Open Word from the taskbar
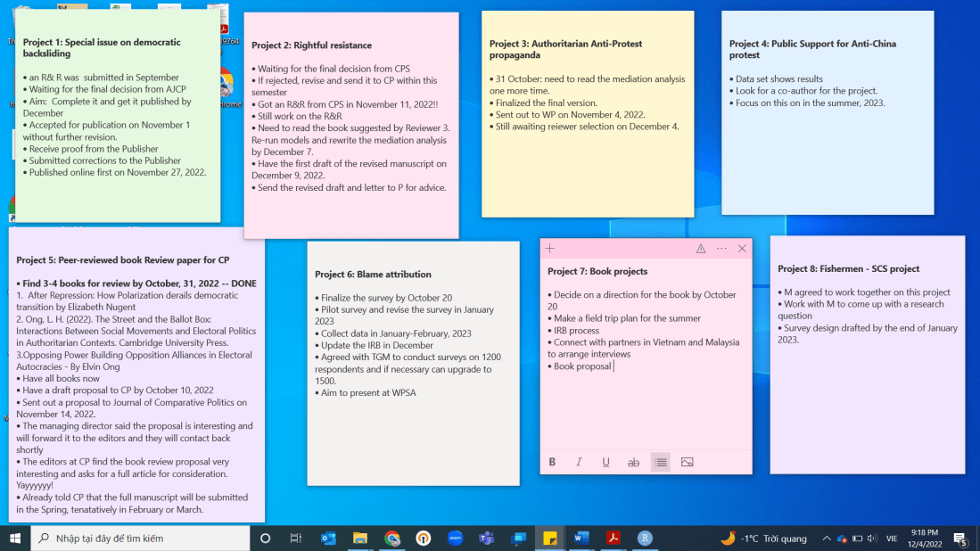The width and height of the screenshot is (980, 551). 581,539
